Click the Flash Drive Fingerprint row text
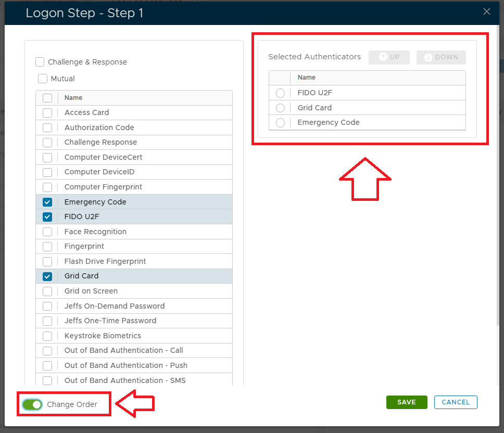 click(105, 261)
